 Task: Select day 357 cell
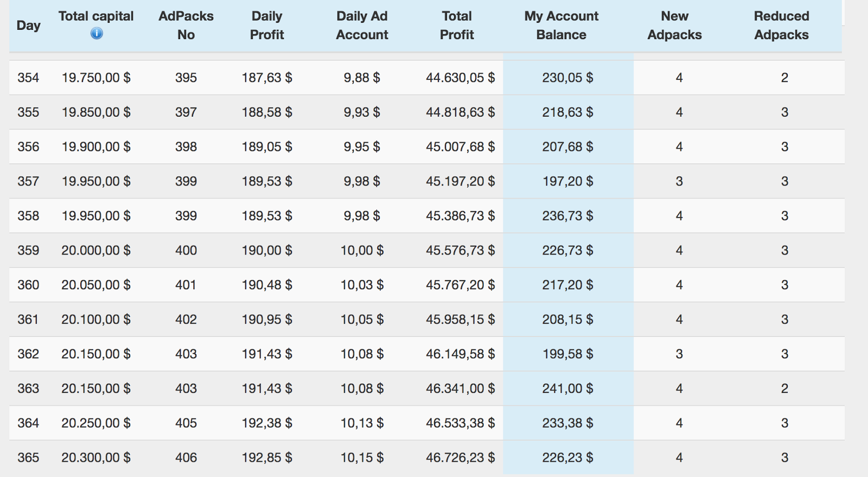click(28, 181)
